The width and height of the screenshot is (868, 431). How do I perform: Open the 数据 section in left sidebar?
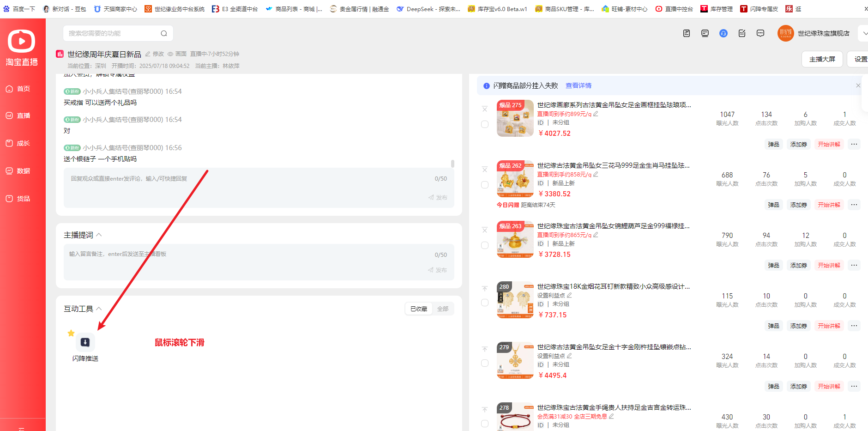(x=23, y=171)
